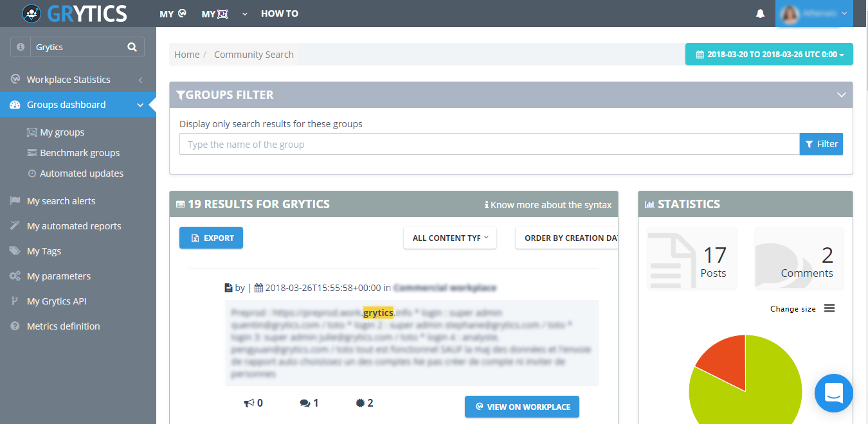
Task: Open the All Content Type dropdown
Action: (450, 238)
